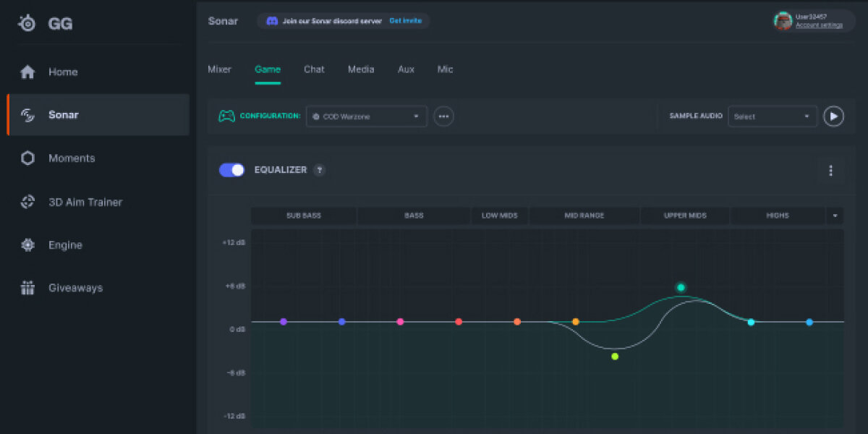Screen dimensions: 868x434
Task: Select the green EQ point above the curve
Action: [x=681, y=287]
